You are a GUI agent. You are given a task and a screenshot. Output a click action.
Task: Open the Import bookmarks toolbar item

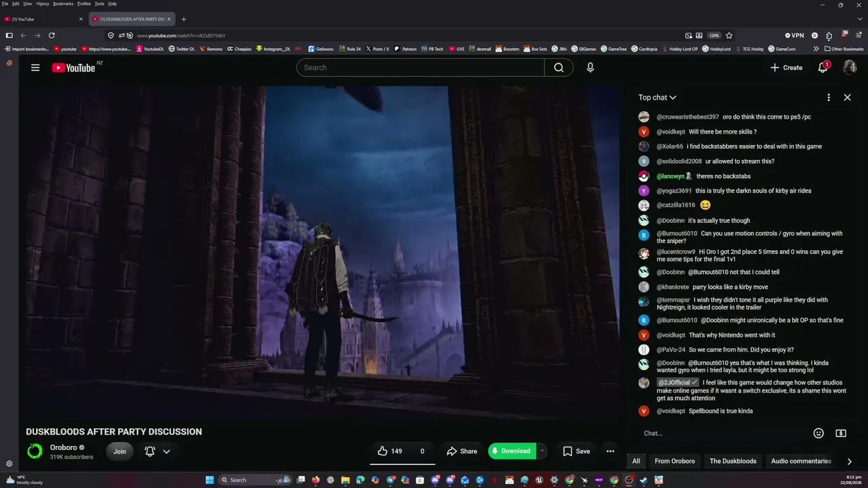coord(27,49)
